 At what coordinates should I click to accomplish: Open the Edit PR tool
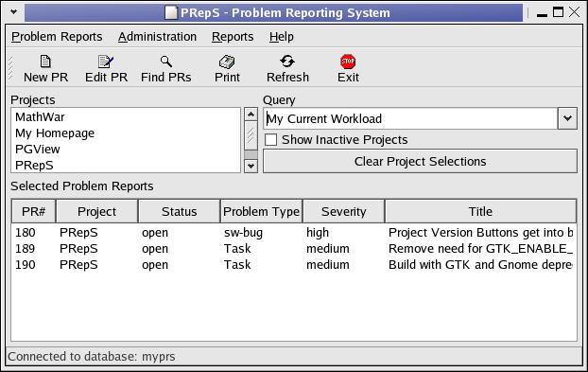[x=106, y=69]
